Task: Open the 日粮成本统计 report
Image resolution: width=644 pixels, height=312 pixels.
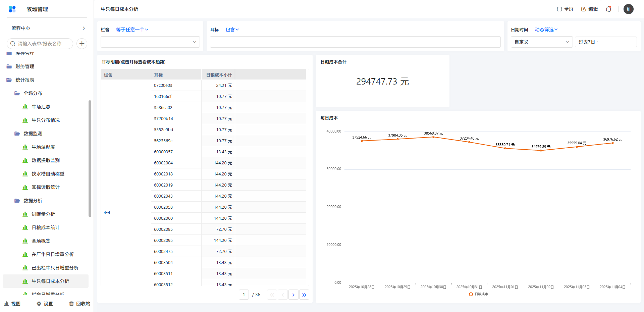Action: point(45,227)
